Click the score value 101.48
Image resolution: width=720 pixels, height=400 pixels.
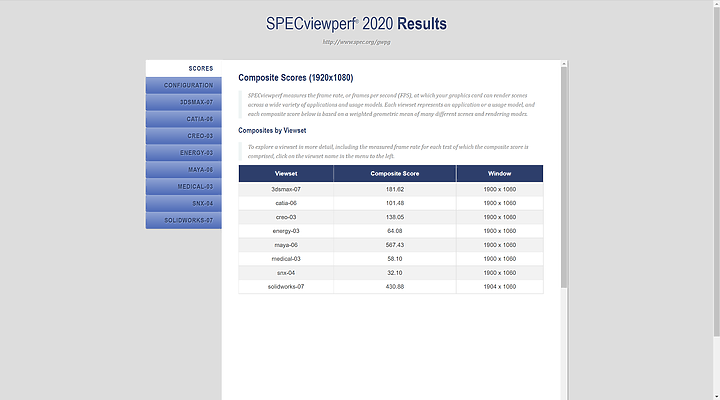click(395, 203)
